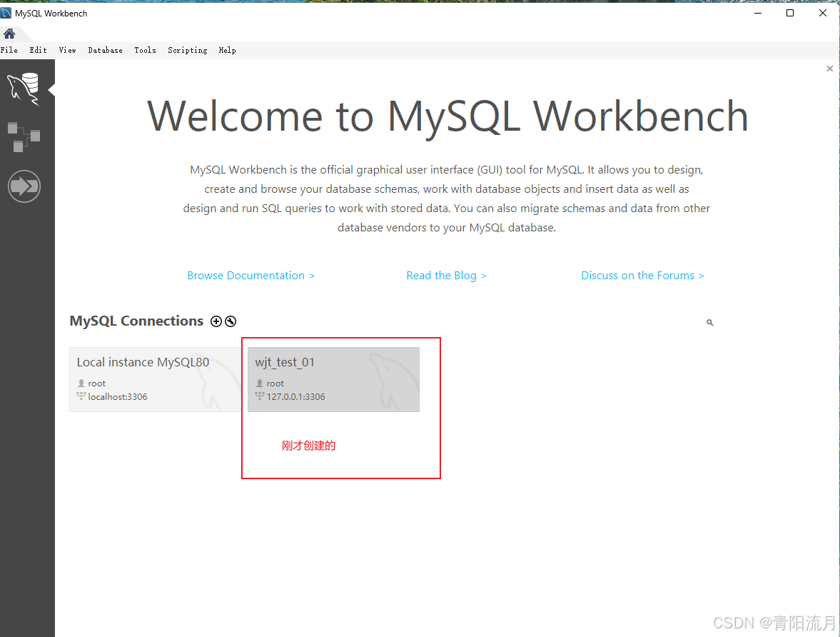Maximize the MySQL Workbench window
The width and height of the screenshot is (840, 637).
coord(789,13)
